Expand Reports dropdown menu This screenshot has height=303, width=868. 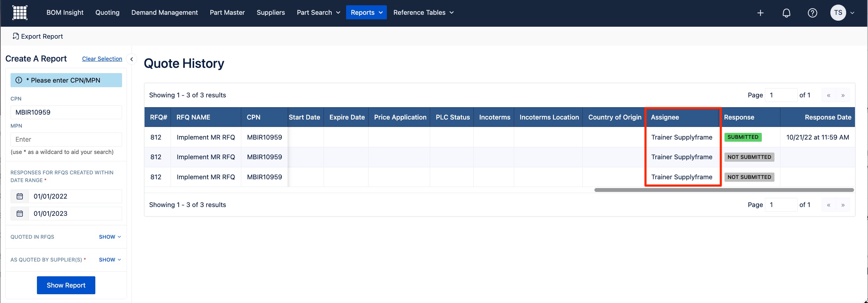click(x=366, y=13)
